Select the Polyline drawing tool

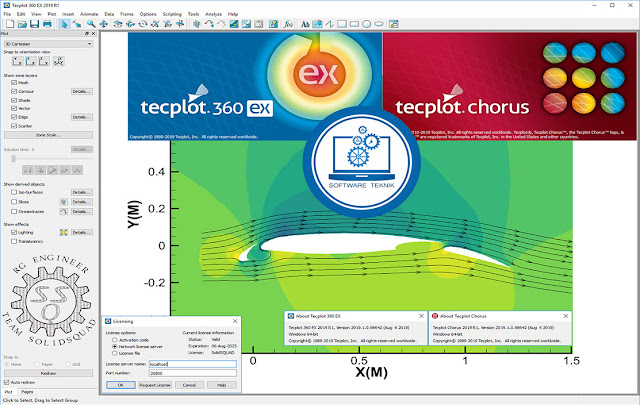tap(329, 24)
